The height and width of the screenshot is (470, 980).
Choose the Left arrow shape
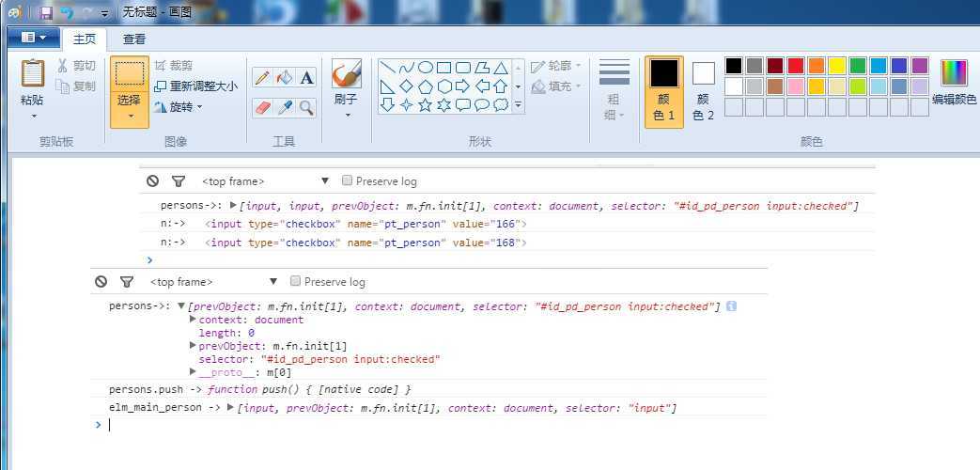(482, 86)
